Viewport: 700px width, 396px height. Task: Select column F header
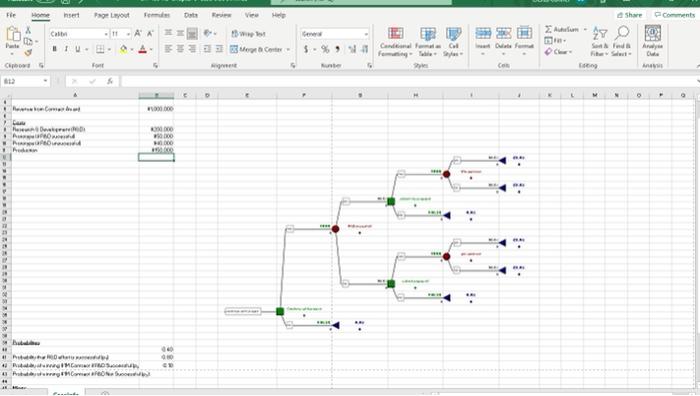(304, 95)
